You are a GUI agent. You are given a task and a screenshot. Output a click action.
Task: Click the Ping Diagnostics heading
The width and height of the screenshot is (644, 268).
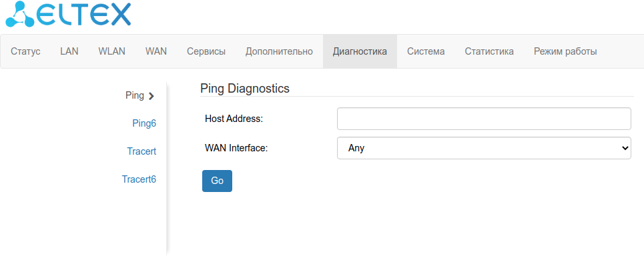pos(245,88)
